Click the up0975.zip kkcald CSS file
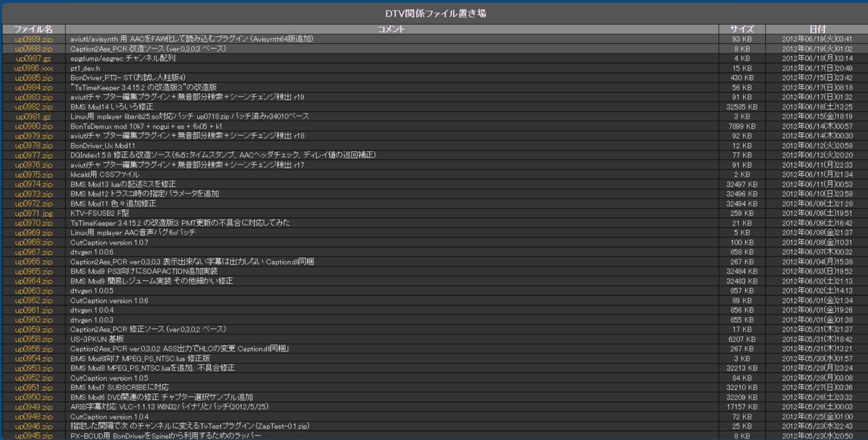The width and height of the screenshot is (868, 440). click(34, 175)
